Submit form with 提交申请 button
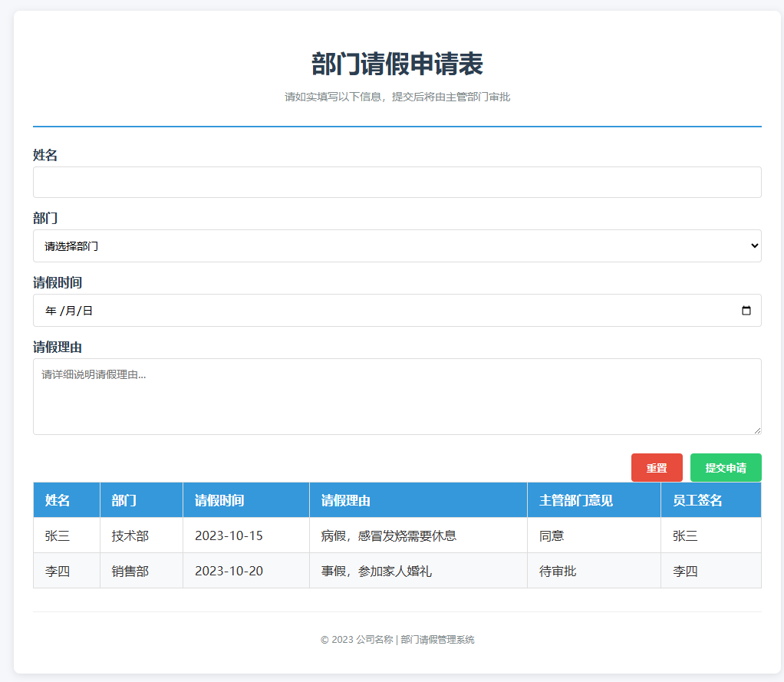This screenshot has width=784, height=682. tap(725, 468)
